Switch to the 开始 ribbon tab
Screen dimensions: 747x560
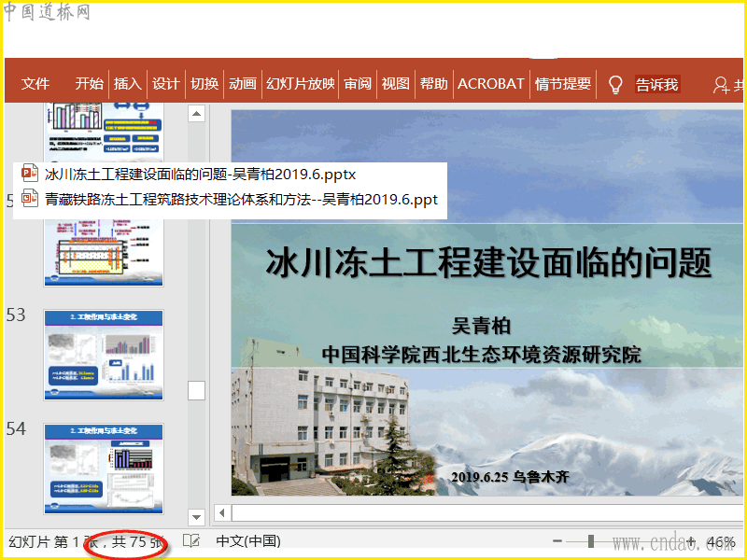89,84
